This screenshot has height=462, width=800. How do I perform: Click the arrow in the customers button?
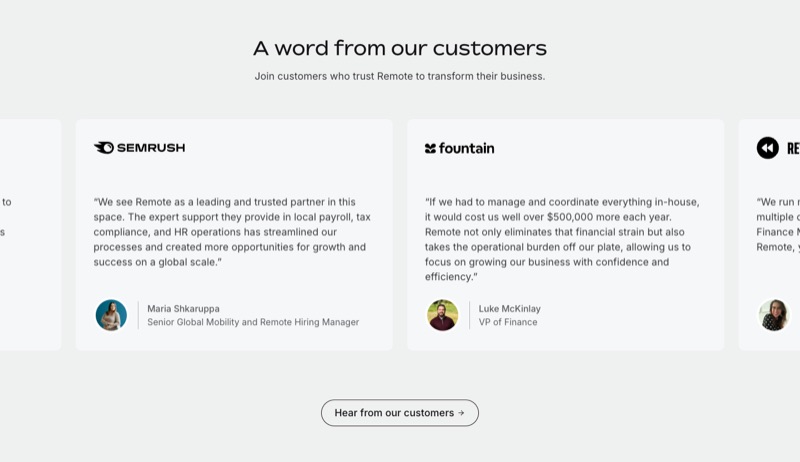461,413
